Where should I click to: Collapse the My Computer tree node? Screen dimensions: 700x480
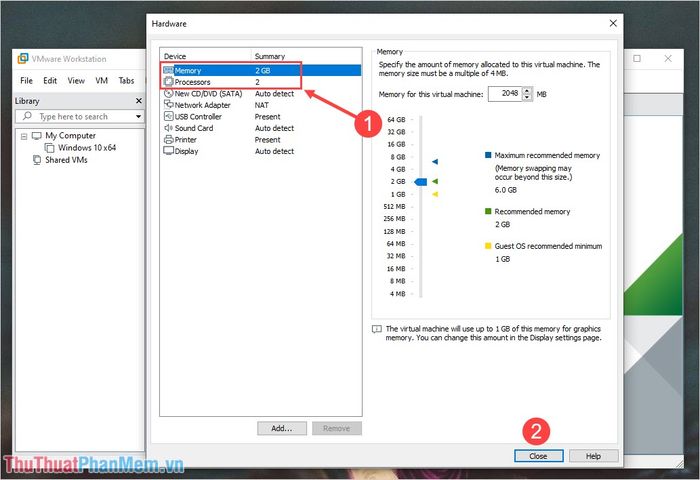tap(24, 136)
